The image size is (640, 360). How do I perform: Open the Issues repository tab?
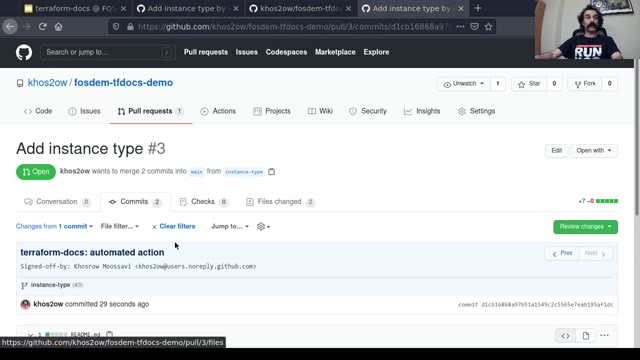click(84, 111)
